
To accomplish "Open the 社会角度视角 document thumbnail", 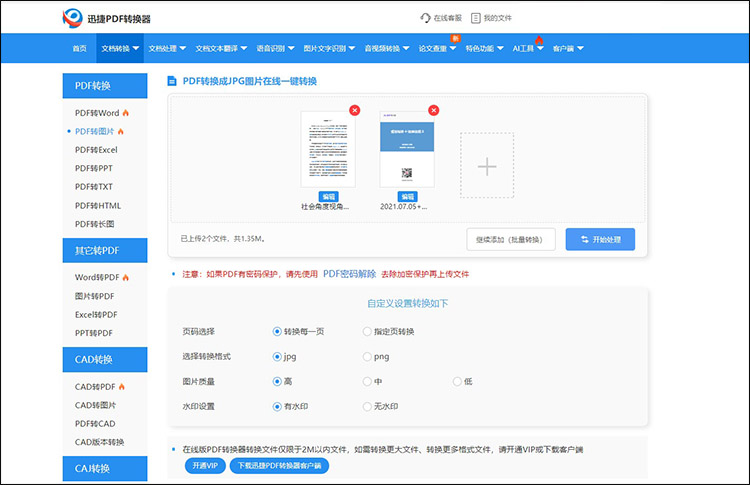I will [x=328, y=149].
